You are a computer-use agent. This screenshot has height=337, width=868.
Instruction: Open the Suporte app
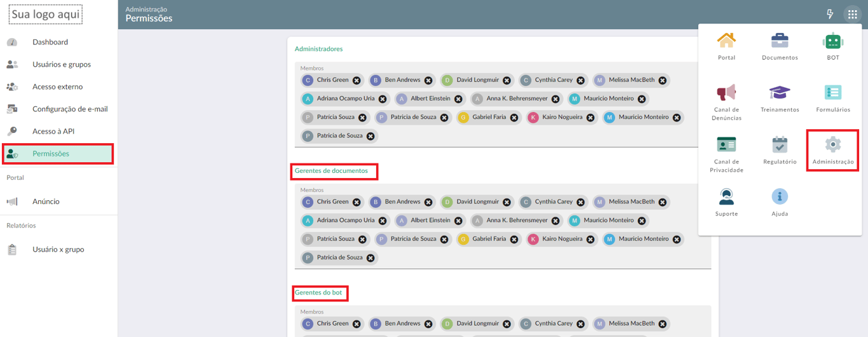click(x=726, y=203)
